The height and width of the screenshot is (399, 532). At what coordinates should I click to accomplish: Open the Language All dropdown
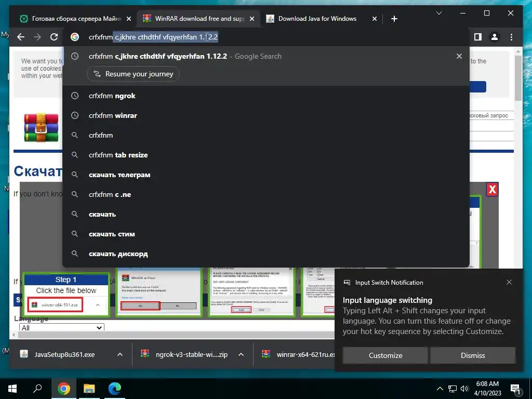[61, 327]
